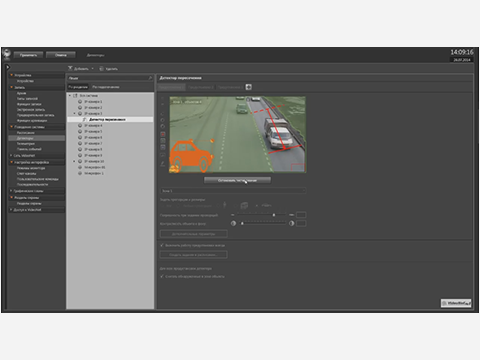Click the low-contrast icon left of the contrast slider
Screen dimensions: 480x360
[233, 223]
